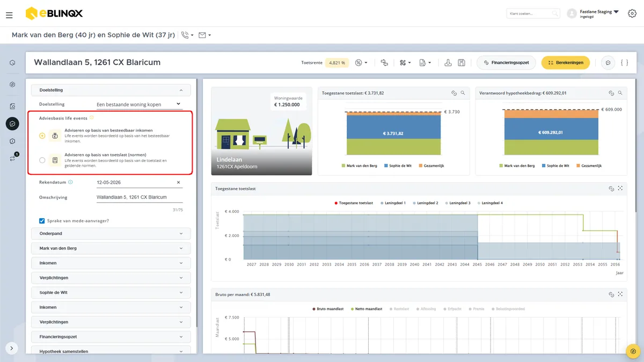Click the Toetsrente 4,821 % value
This screenshot has height=362, width=644.
338,63
